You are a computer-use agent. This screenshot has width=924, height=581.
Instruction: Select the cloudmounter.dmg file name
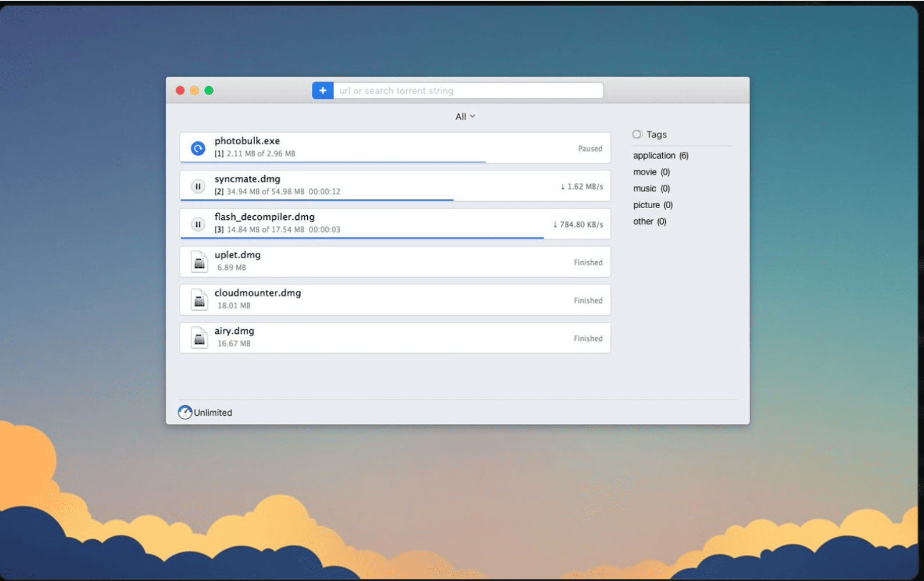[x=258, y=293]
